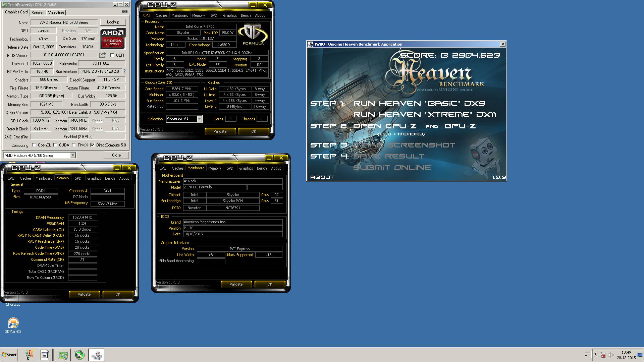Click OK in the Mainboard CPU-Z window
Screen dimensions: 644x362
tap(270, 284)
